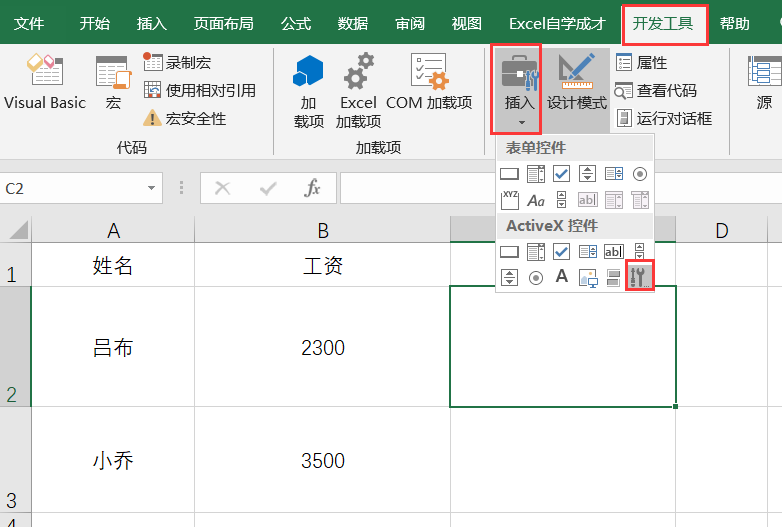Select form control Check Box under 表单控件
This screenshot has height=527, width=782.
click(562, 174)
